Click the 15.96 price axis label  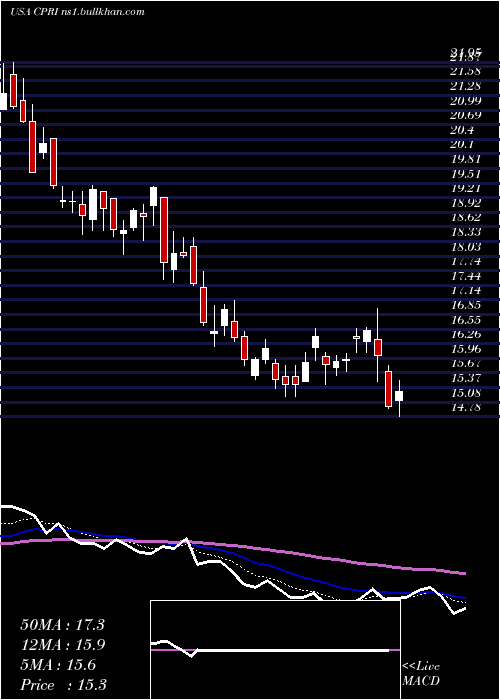[x=466, y=349]
